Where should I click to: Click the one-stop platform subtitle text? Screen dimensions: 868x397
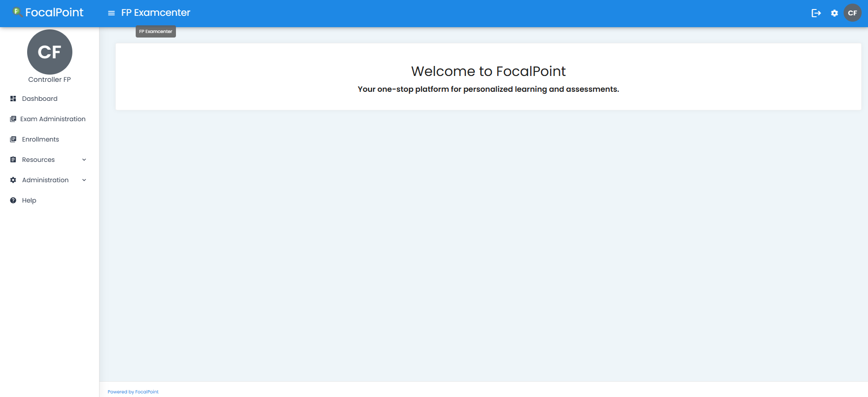pyautogui.click(x=489, y=89)
